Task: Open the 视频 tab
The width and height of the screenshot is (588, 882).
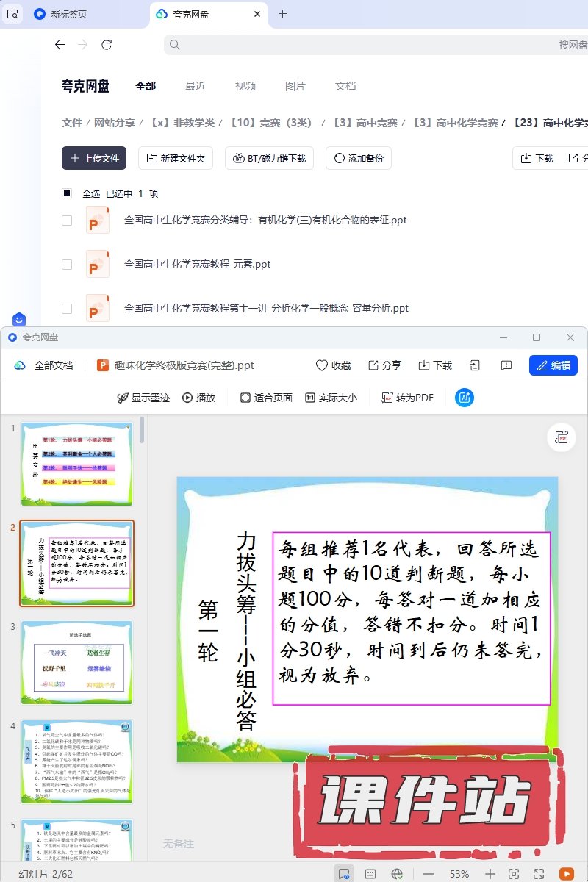Action: 245,86
